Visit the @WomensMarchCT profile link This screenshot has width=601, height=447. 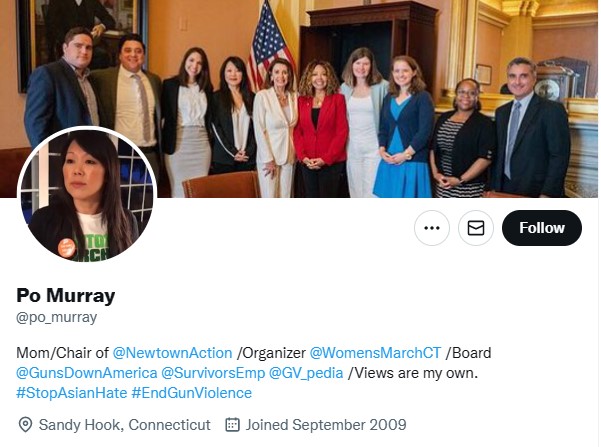375,353
